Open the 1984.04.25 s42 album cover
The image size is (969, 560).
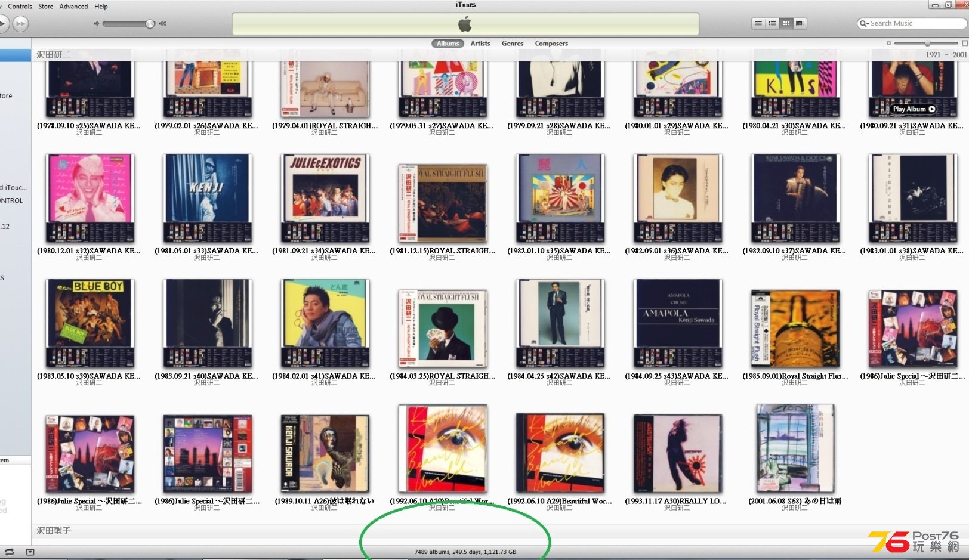[560, 323]
